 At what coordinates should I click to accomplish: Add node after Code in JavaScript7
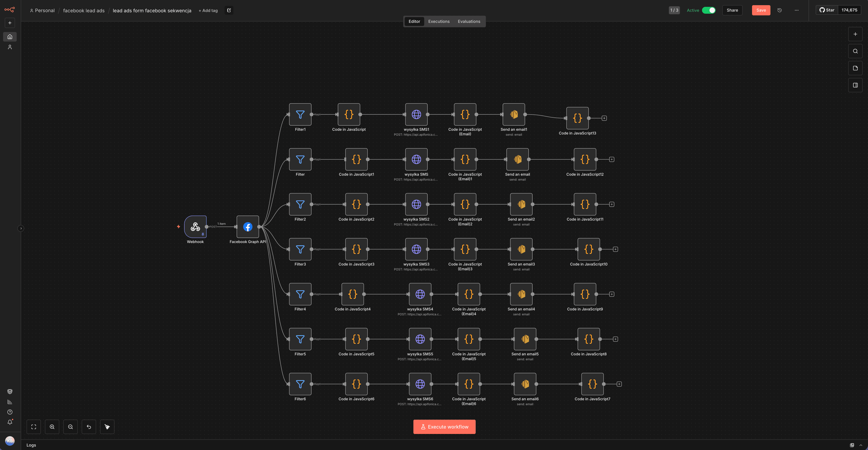tap(619, 384)
